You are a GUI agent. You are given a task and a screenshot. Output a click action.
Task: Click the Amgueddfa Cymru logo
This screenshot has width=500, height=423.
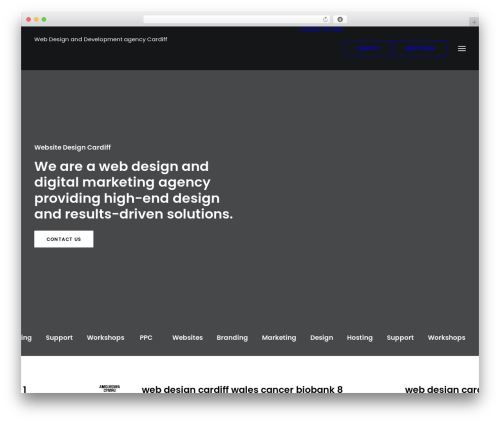[x=109, y=388]
